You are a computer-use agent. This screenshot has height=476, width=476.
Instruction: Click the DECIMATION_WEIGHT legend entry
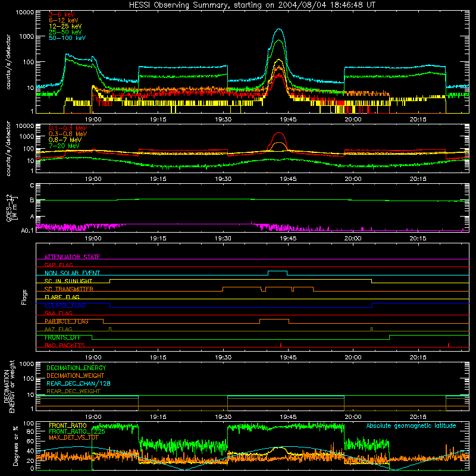76,375
